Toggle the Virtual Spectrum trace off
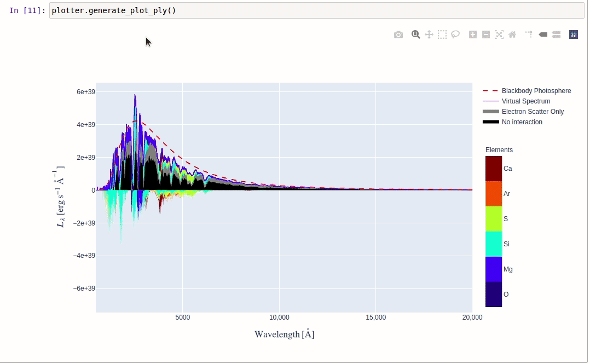 tap(526, 101)
